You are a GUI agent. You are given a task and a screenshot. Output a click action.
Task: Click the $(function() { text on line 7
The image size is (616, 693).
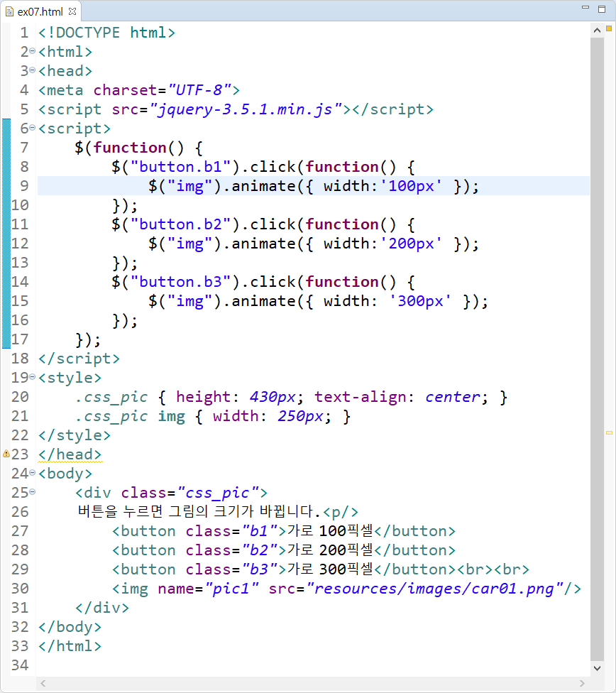pyautogui.click(x=139, y=148)
